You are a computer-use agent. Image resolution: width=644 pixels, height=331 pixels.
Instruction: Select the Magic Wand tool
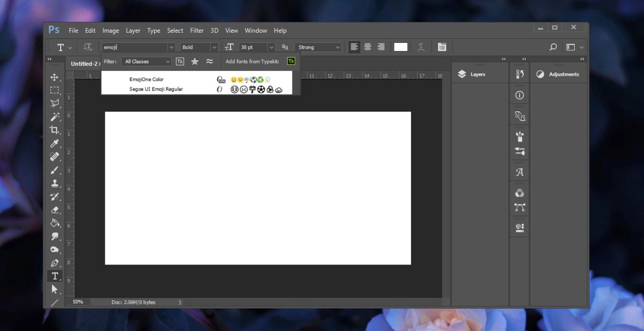pyautogui.click(x=54, y=117)
